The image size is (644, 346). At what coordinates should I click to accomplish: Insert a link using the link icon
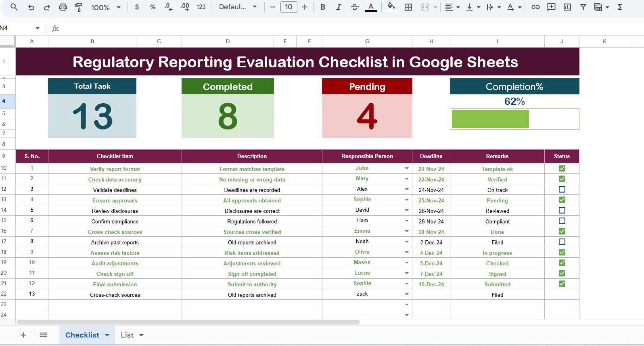pyautogui.click(x=535, y=7)
